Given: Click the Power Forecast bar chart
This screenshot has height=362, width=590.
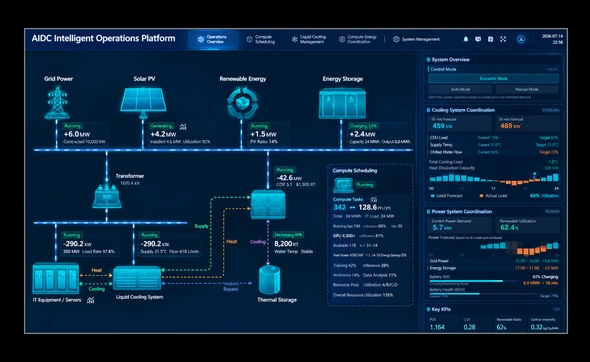Looking at the screenshot, I should coord(519,248).
